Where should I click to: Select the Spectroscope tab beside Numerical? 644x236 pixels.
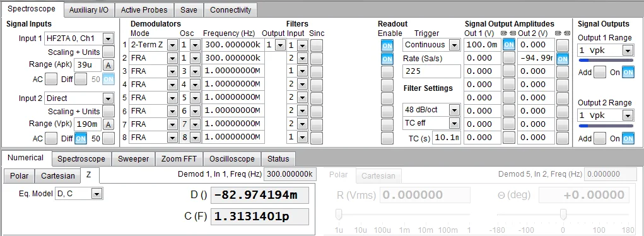click(x=81, y=159)
